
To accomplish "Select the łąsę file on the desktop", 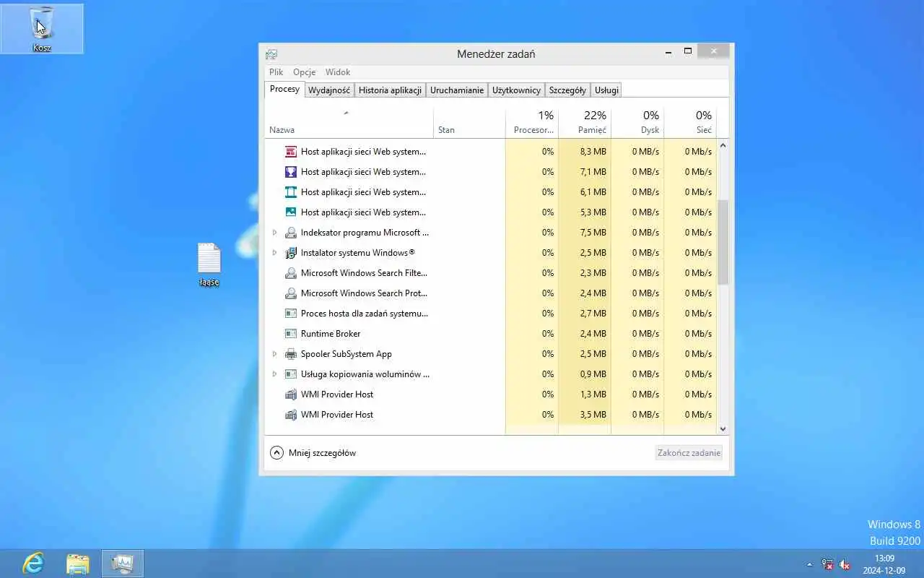I will click(209, 264).
